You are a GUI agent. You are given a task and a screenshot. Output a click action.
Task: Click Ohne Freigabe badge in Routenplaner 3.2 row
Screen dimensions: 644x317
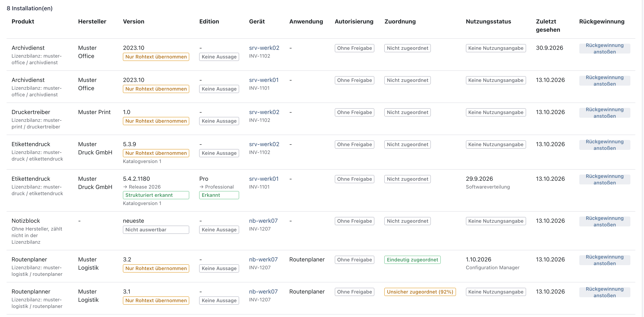point(354,260)
